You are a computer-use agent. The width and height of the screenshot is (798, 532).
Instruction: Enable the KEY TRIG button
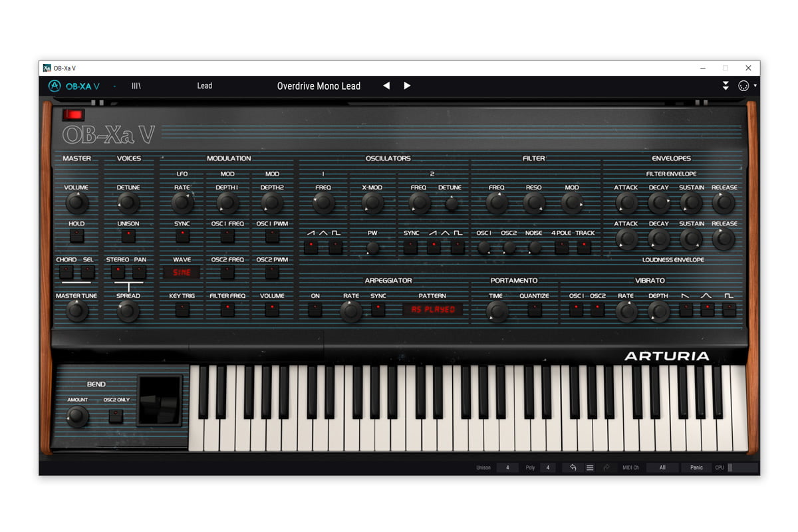pyautogui.click(x=182, y=309)
